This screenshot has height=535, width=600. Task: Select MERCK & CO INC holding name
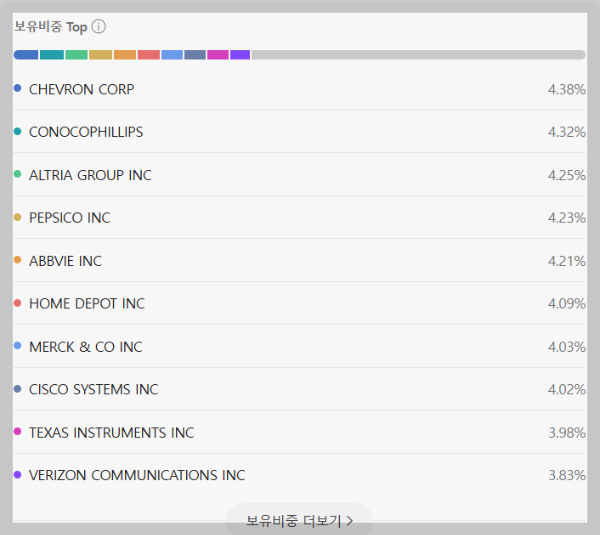[x=86, y=347]
